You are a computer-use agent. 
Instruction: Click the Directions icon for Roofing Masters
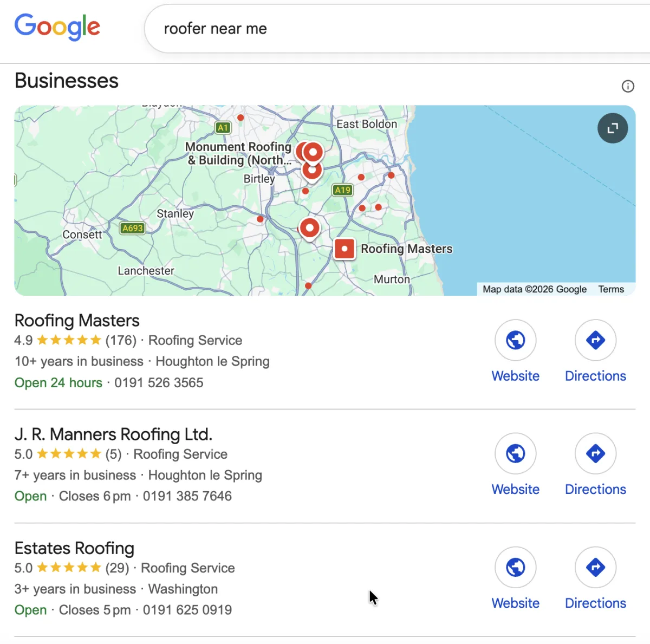coord(595,340)
